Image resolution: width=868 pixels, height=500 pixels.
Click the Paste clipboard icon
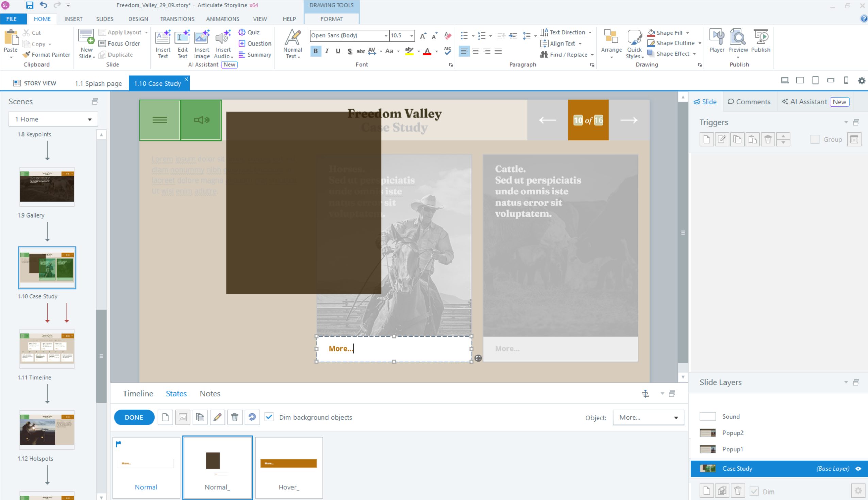11,38
